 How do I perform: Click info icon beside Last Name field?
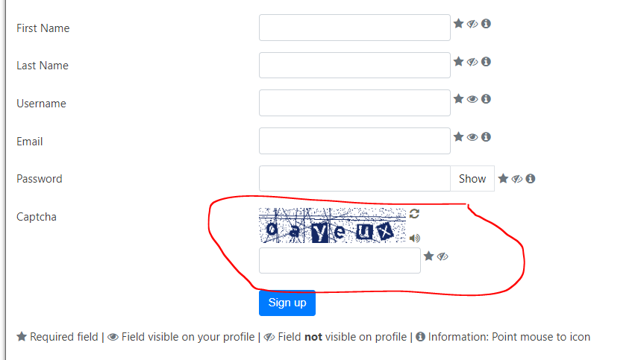click(486, 62)
